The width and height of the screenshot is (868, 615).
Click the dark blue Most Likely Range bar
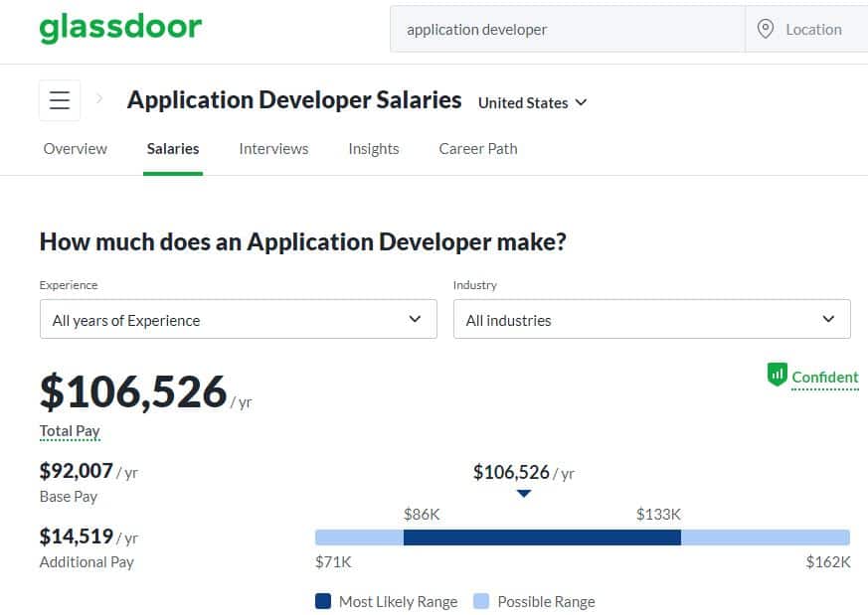pyautogui.click(x=542, y=538)
